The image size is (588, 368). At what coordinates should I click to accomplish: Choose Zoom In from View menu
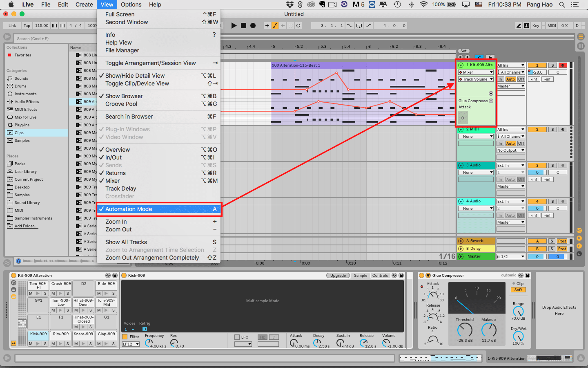click(116, 222)
